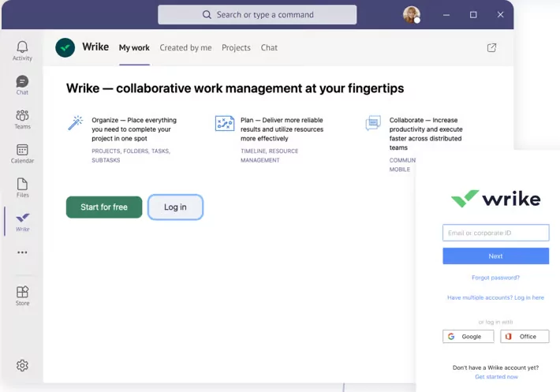The width and height of the screenshot is (560, 392).
Task: Click the user profile avatar
Action: pyautogui.click(x=411, y=15)
